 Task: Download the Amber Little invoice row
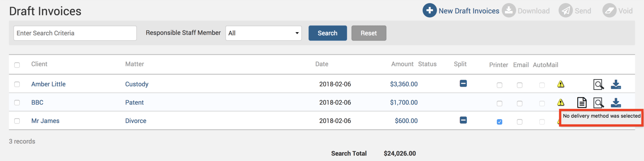[616, 84]
